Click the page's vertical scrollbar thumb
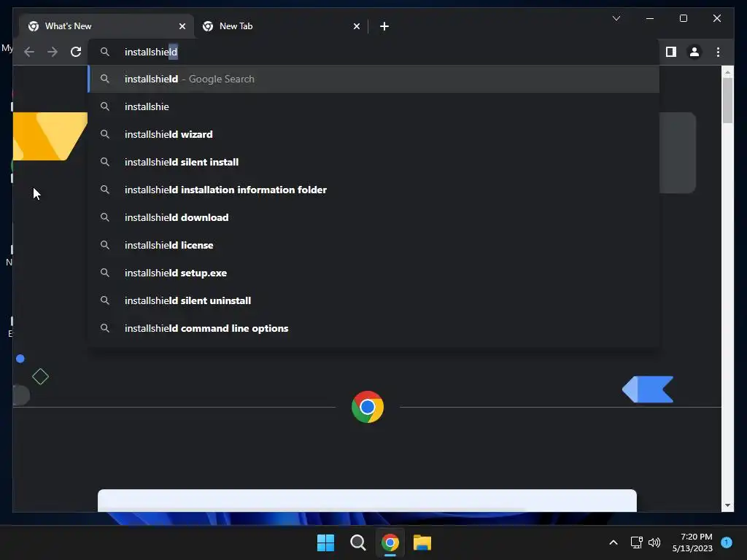The height and width of the screenshot is (560, 747). [727, 101]
